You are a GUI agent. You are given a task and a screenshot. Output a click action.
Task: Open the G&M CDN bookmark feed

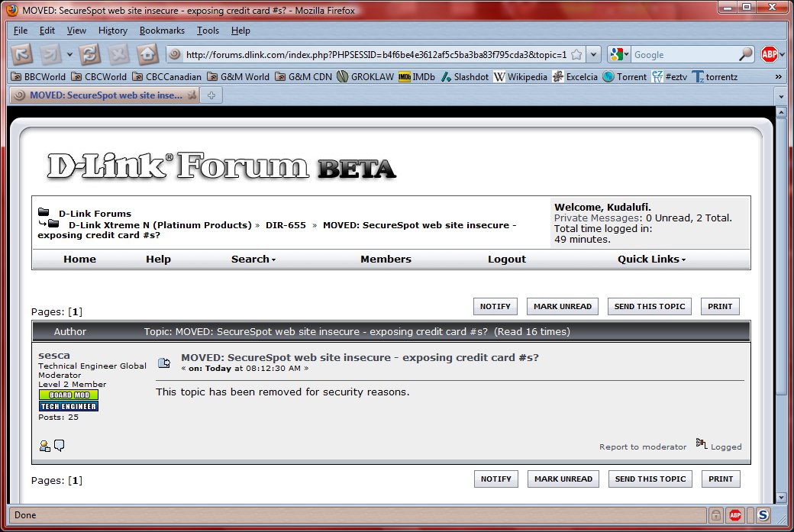point(303,77)
